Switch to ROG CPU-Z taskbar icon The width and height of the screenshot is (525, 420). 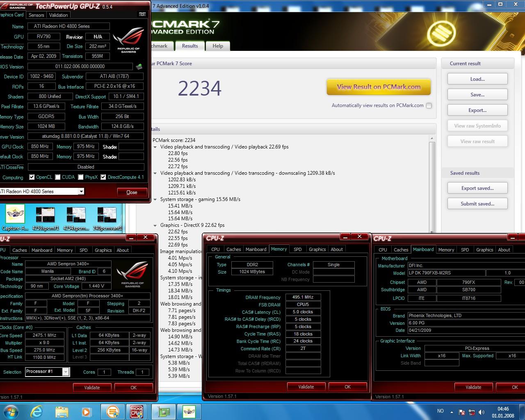coord(136,411)
